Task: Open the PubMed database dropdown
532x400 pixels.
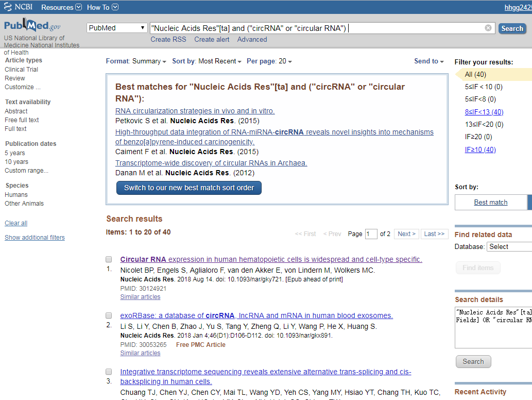Action: point(117,28)
